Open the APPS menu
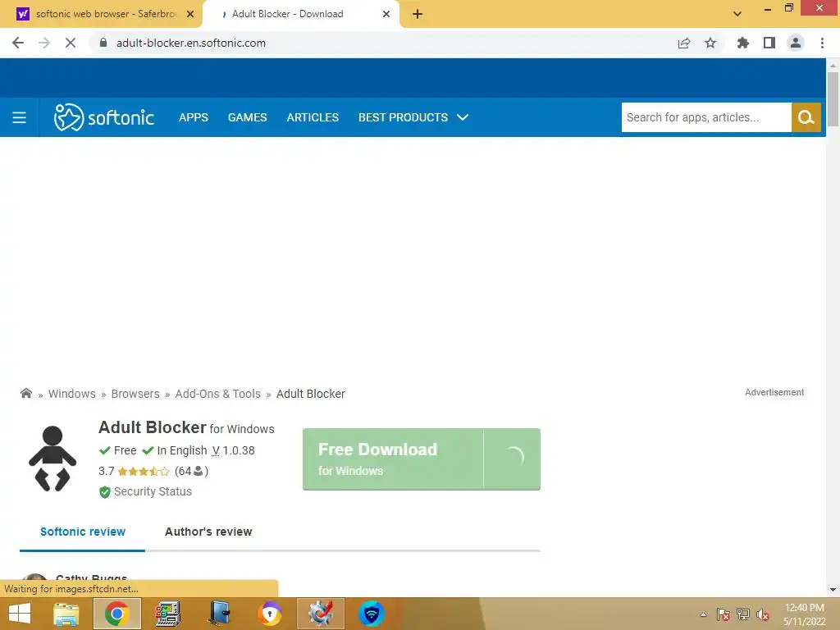 pos(194,117)
